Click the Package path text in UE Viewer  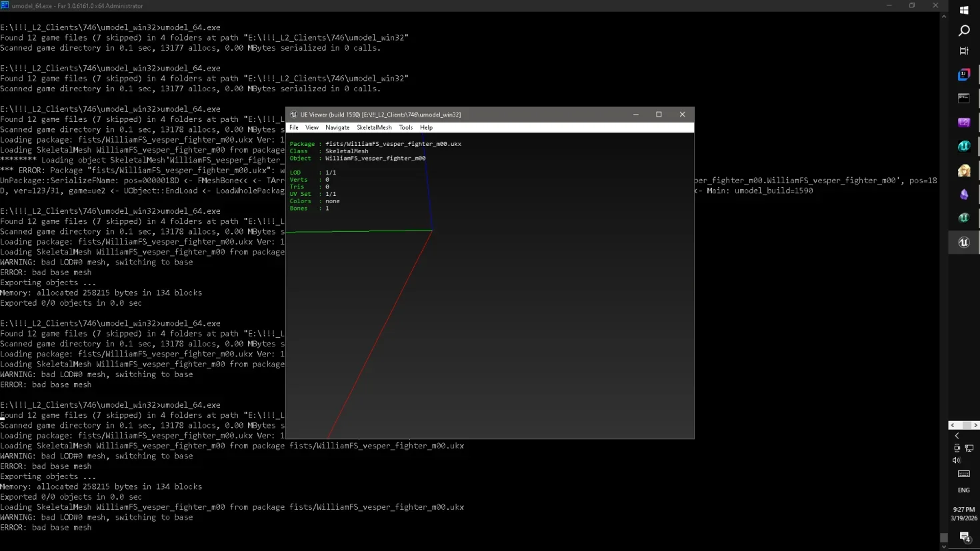[393, 144]
